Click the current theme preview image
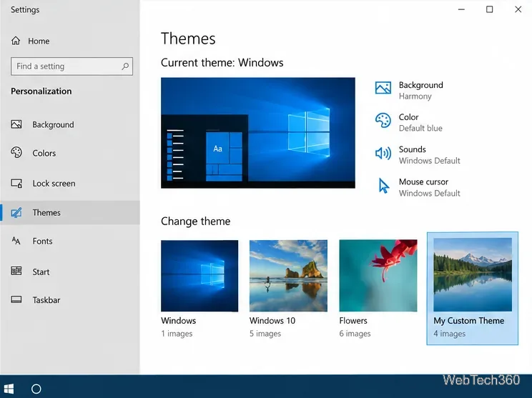 [258, 133]
